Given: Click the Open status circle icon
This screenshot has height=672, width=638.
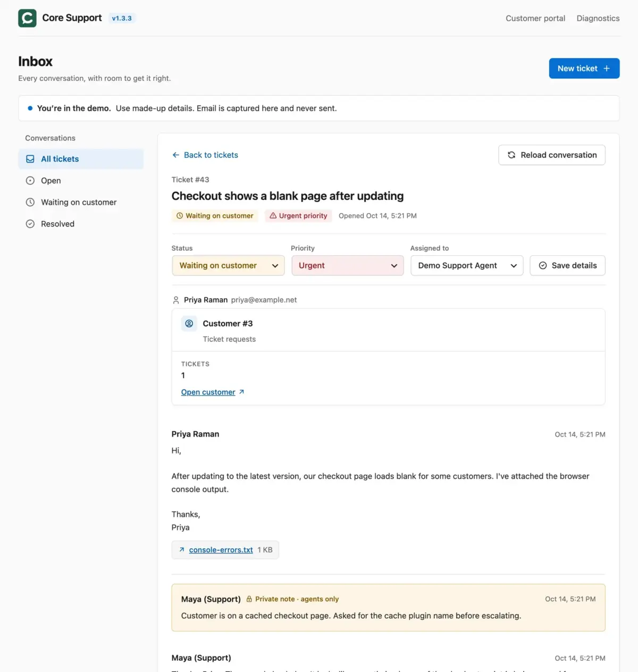Looking at the screenshot, I should coord(30,181).
